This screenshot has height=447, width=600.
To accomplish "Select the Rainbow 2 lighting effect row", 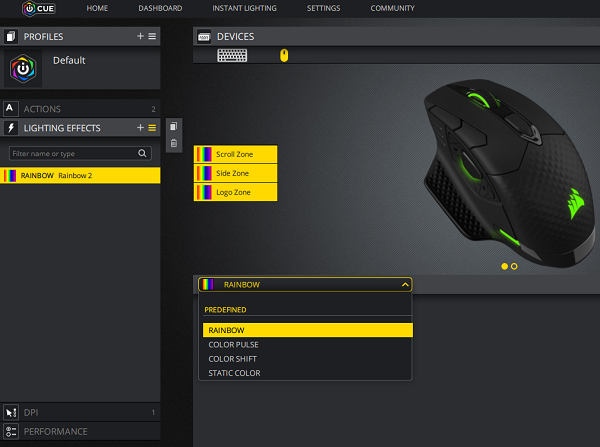I will coord(80,175).
